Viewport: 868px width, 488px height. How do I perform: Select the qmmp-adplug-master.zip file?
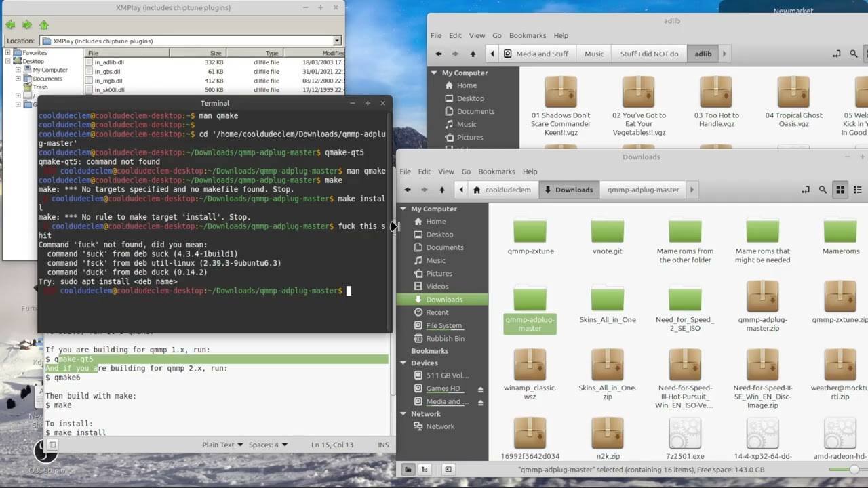point(762,306)
